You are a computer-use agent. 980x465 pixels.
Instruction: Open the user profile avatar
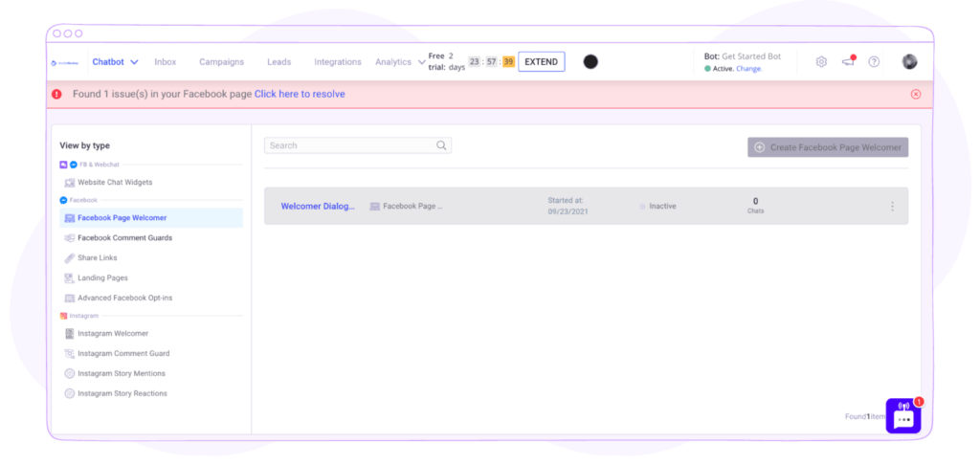tap(909, 61)
